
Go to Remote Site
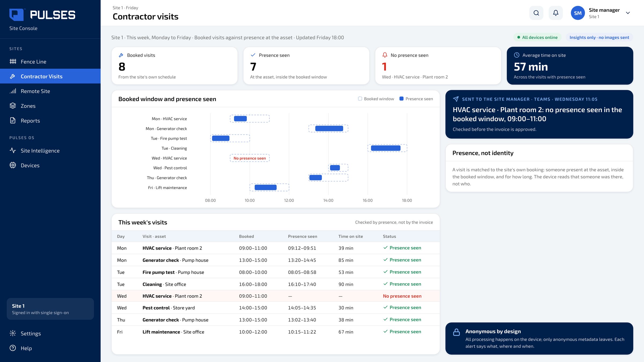pyautogui.click(x=50, y=91)
